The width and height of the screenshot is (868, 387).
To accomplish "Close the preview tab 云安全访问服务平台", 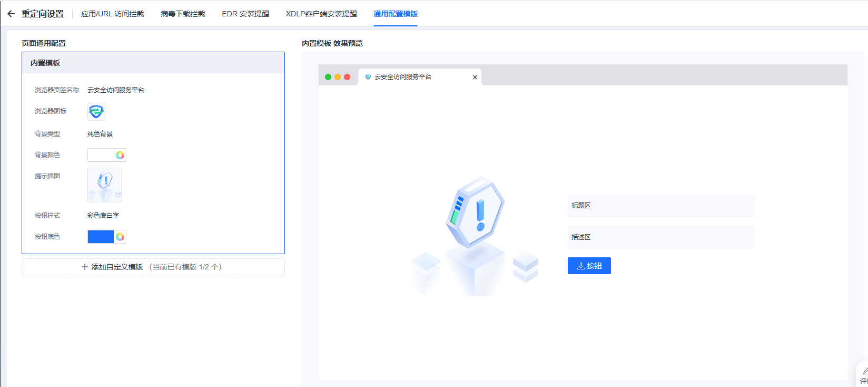I will 475,77.
